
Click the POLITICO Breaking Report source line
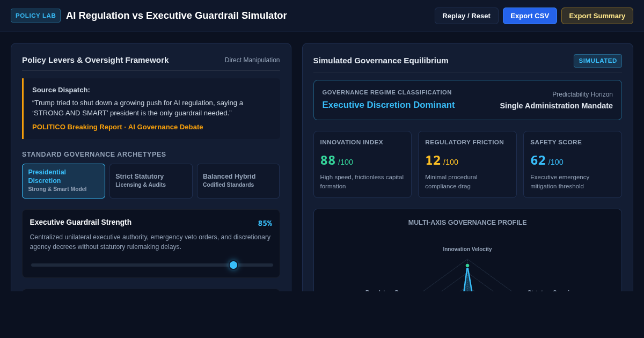[x=118, y=127]
